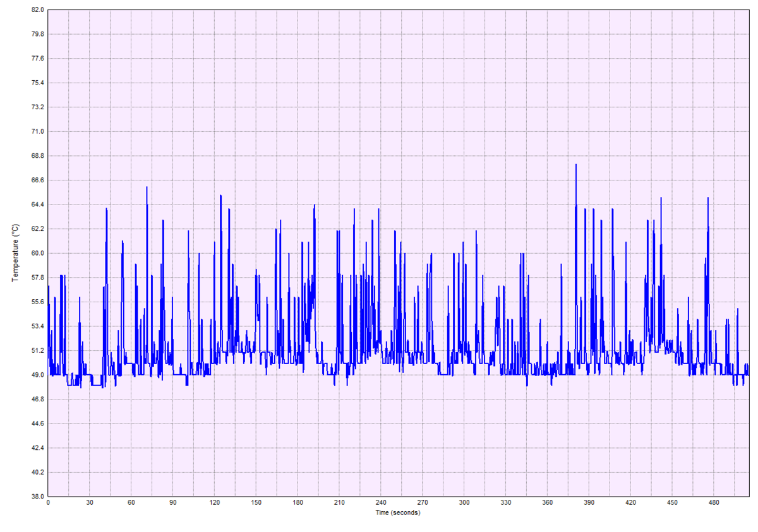Select the 75.4 temperature axis label
The height and width of the screenshot is (532, 758).
(x=37, y=83)
